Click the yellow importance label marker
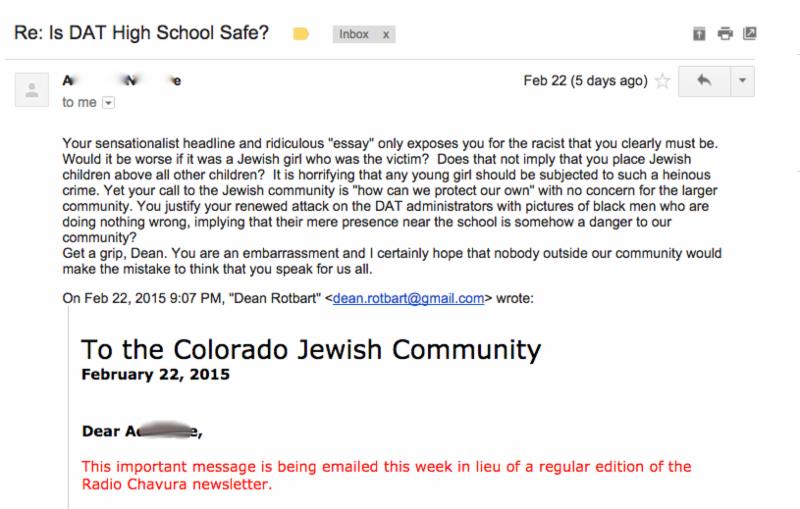 pyautogui.click(x=301, y=34)
